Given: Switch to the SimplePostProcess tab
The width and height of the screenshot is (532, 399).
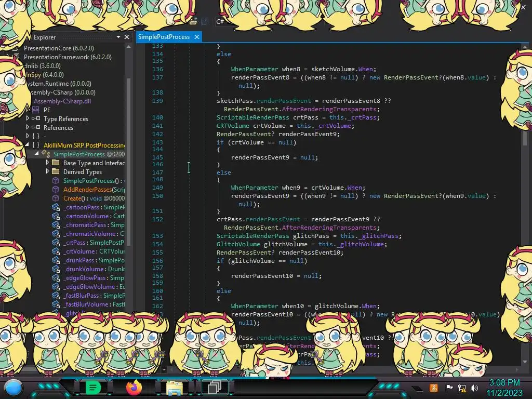Looking at the screenshot, I should [x=164, y=37].
